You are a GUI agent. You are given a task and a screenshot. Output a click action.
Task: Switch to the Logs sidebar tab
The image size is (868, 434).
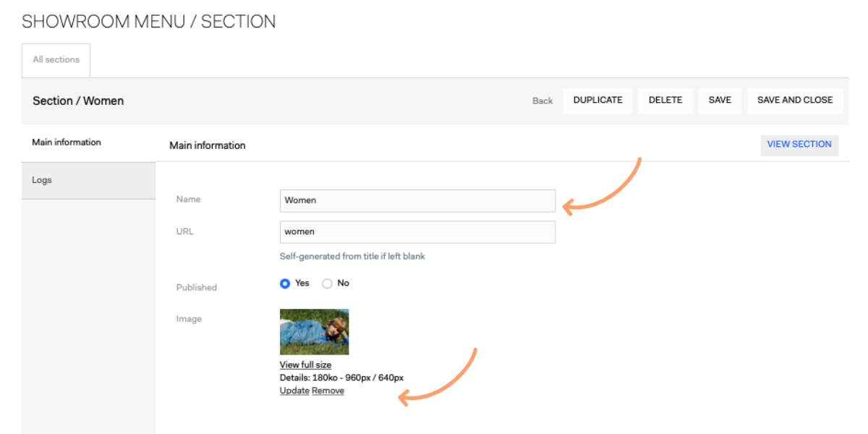pyautogui.click(x=89, y=180)
